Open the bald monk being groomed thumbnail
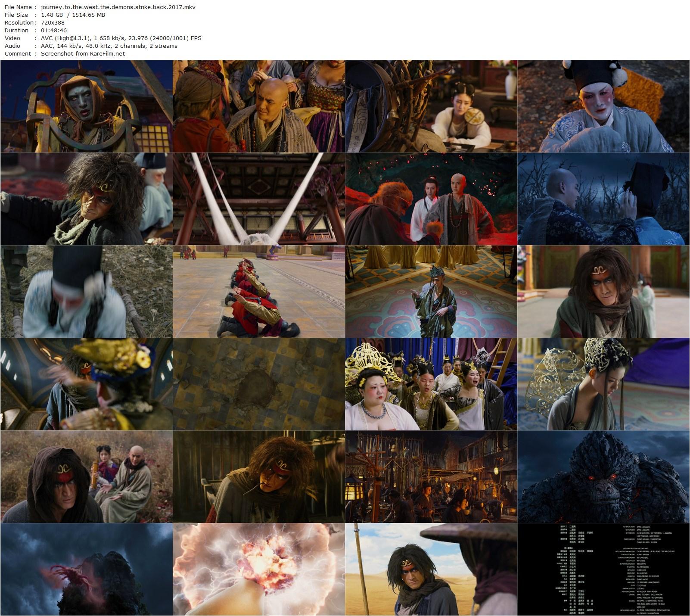Screen dimensions: 690x616 pyautogui.click(x=259, y=106)
